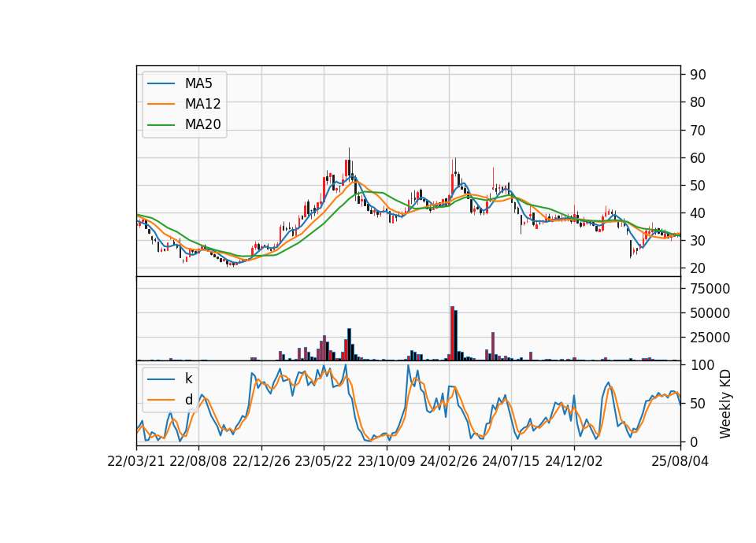Click the 22/12/26 date tick label

[261, 461]
